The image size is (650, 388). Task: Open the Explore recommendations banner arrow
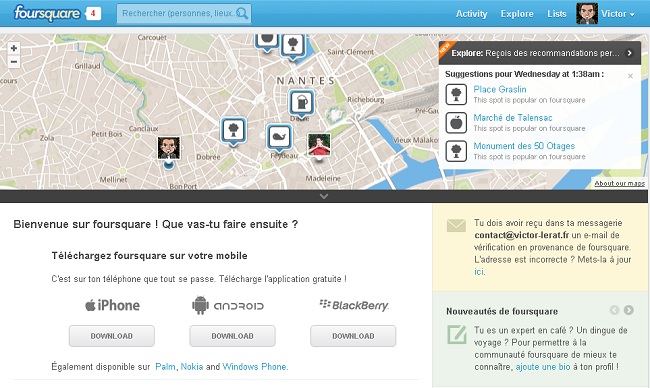[x=629, y=53]
